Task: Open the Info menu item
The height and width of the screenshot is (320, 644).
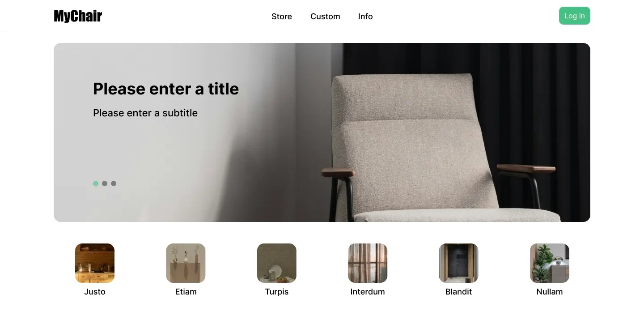Action: tap(365, 17)
